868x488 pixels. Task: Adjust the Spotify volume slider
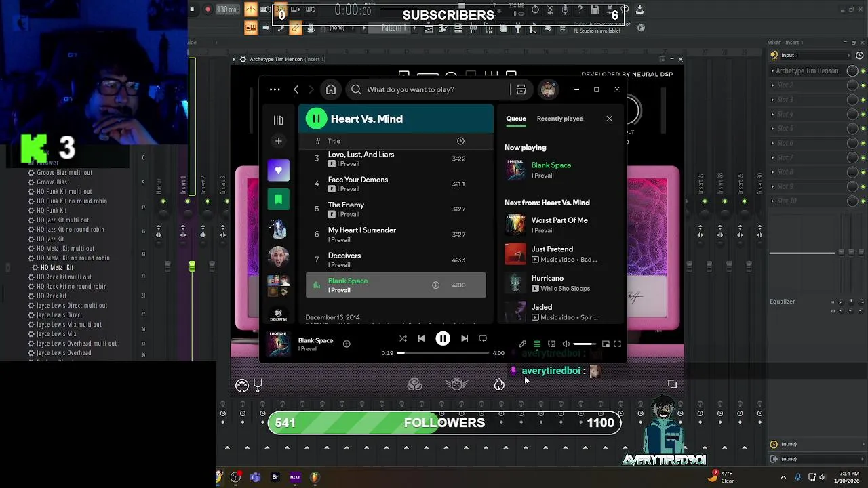(585, 344)
